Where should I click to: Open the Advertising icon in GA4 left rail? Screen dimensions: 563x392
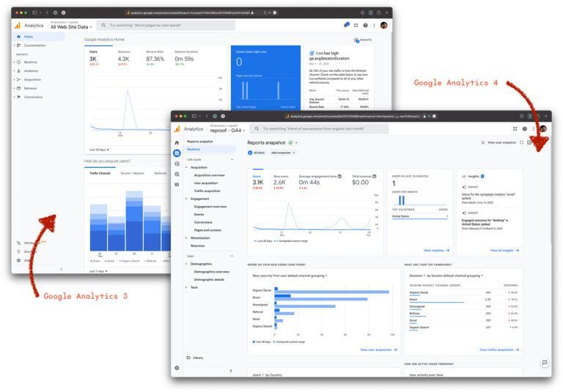click(177, 174)
